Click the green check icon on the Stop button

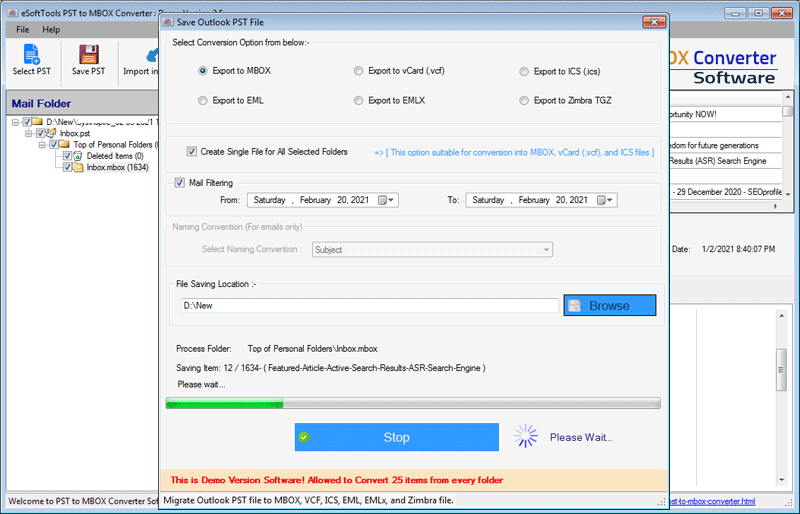tap(304, 437)
